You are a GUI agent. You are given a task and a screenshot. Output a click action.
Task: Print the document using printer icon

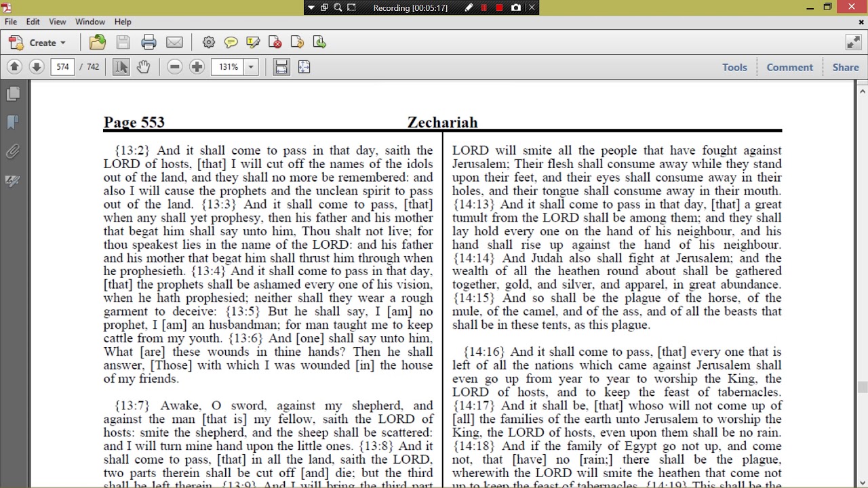[149, 43]
